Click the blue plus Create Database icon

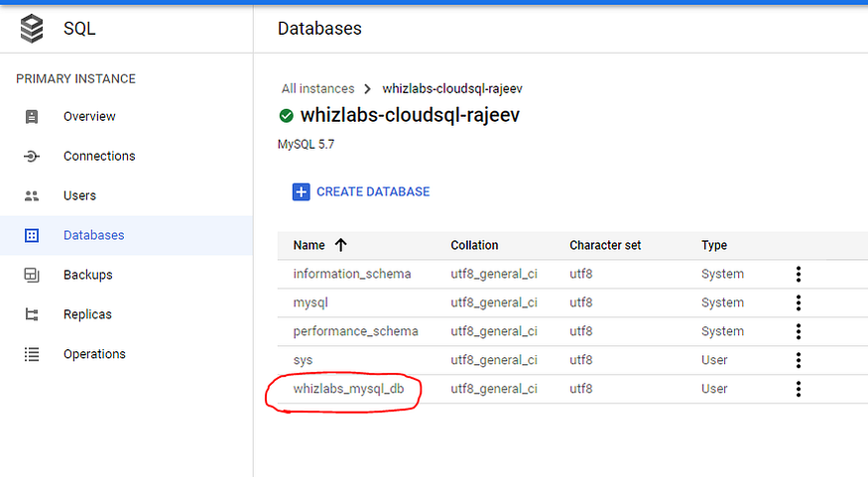tap(302, 192)
